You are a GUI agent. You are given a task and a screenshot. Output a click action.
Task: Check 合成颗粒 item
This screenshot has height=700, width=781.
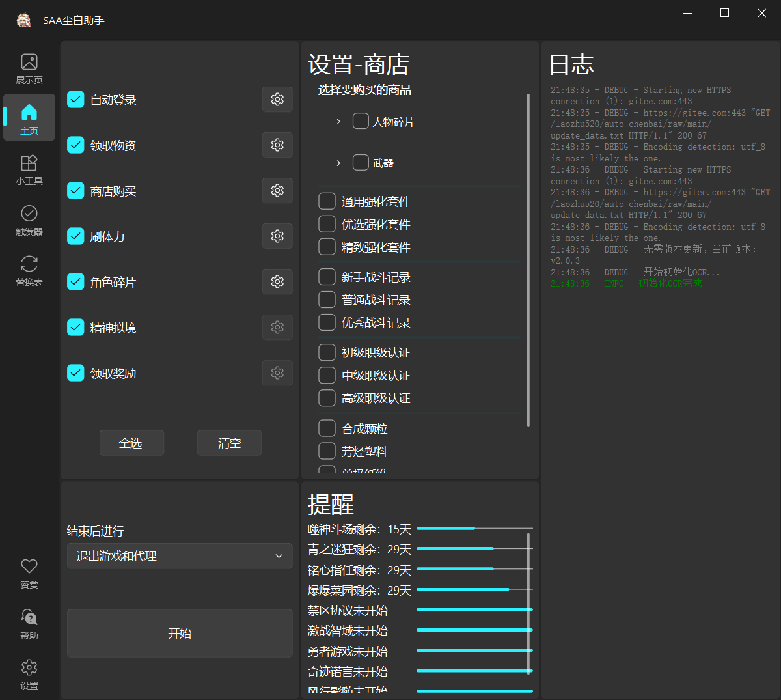coord(327,428)
